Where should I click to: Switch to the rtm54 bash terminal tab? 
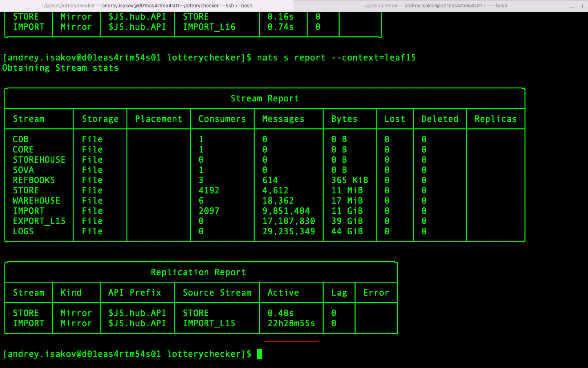pos(435,6)
